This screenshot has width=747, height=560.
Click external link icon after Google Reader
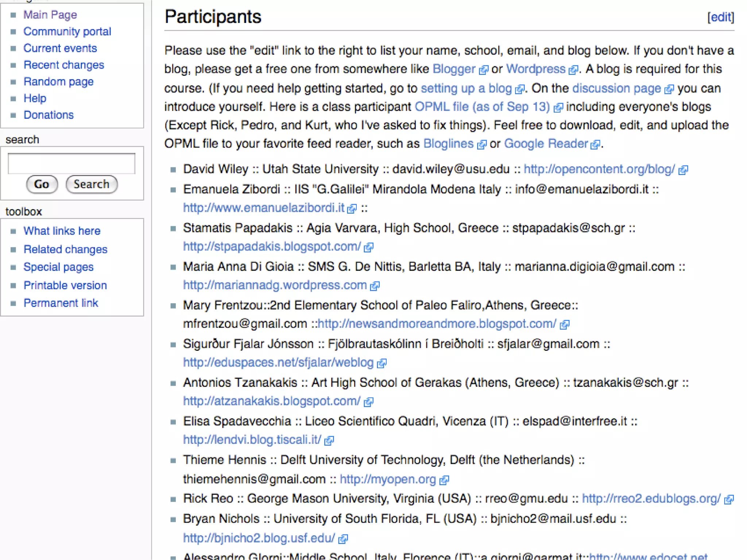point(595,145)
